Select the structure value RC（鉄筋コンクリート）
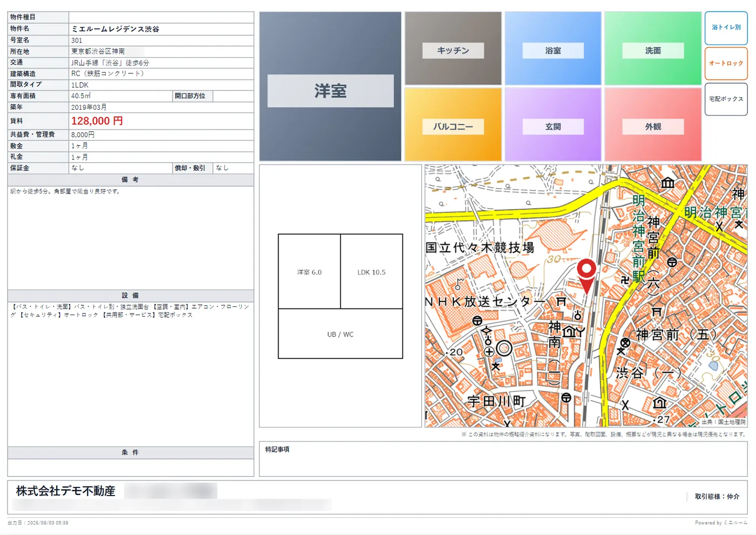Screen dimensions: 756x535 (109, 73)
